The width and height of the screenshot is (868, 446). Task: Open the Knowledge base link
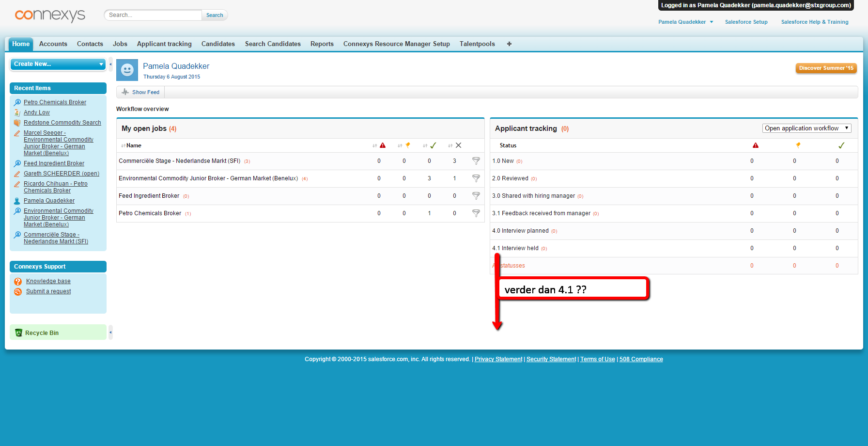point(48,281)
